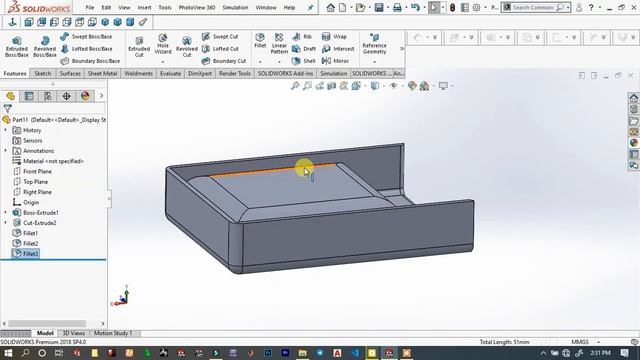
Task: Expand more manager tabs with the chevron
Action: click(x=101, y=96)
